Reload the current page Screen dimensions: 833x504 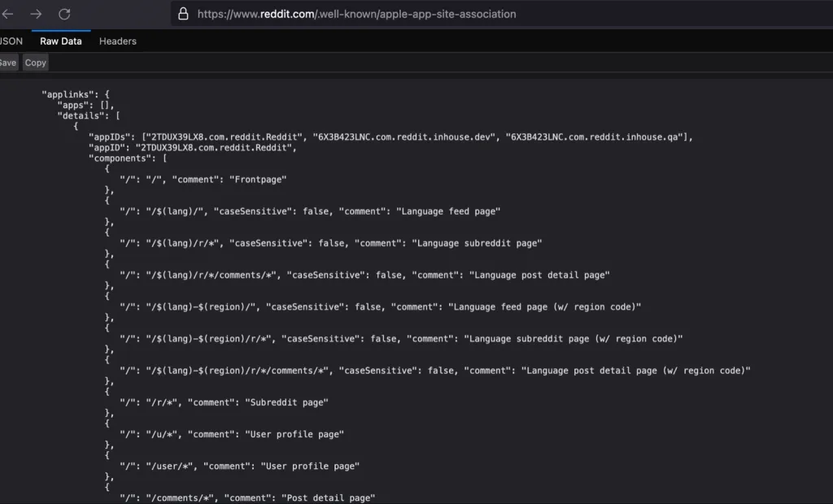click(64, 14)
